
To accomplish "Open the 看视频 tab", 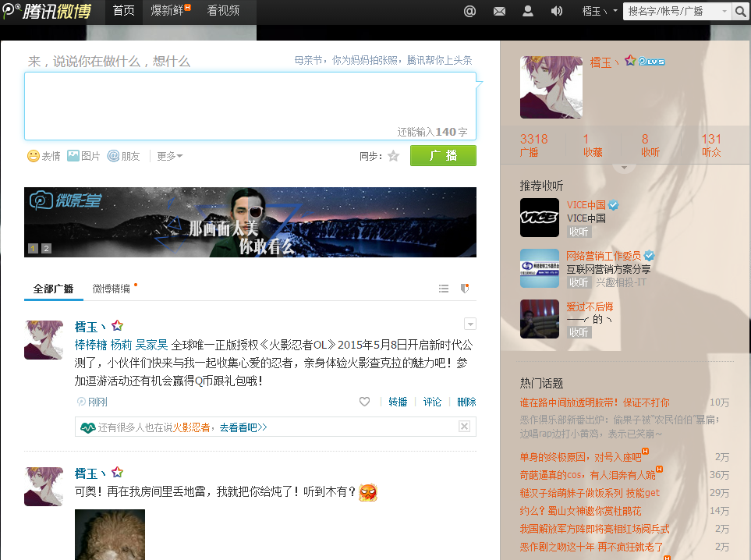I will coord(223,11).
